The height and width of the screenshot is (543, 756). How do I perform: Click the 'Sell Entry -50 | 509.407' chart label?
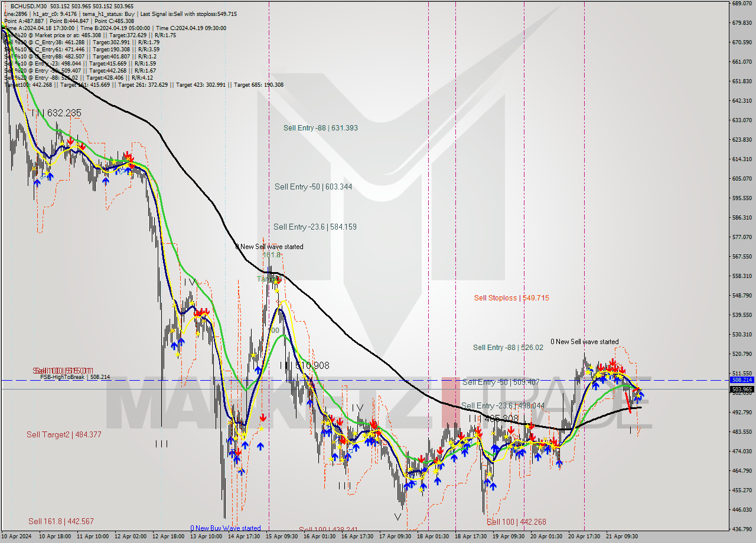[501, 382]
